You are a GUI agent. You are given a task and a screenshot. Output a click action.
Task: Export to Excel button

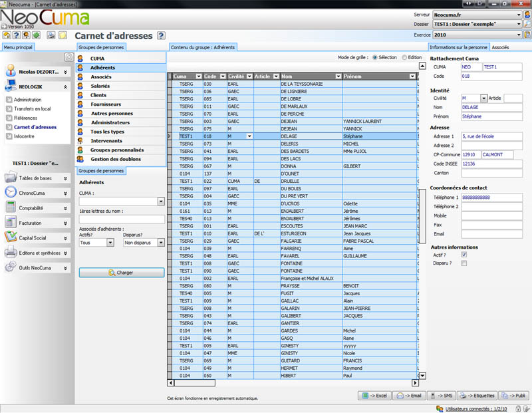pos(374,396)
